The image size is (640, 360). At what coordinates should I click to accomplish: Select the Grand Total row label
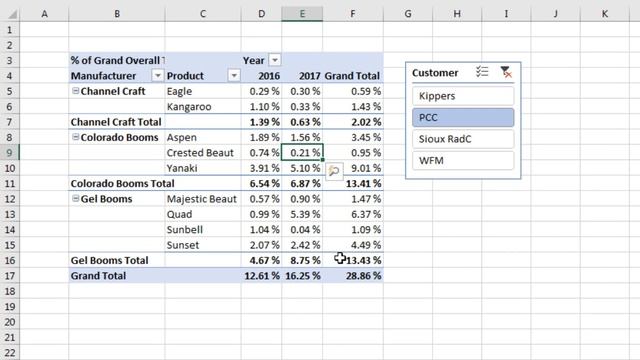[117, 276]
